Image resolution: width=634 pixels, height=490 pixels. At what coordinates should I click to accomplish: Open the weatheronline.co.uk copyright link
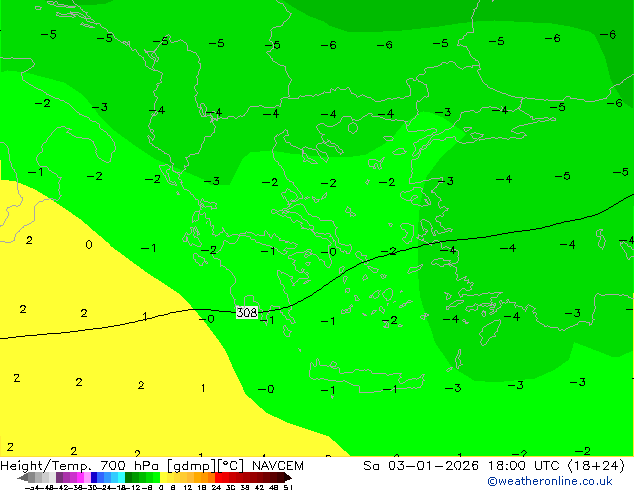pyautogui.click(x=550, y=481)
